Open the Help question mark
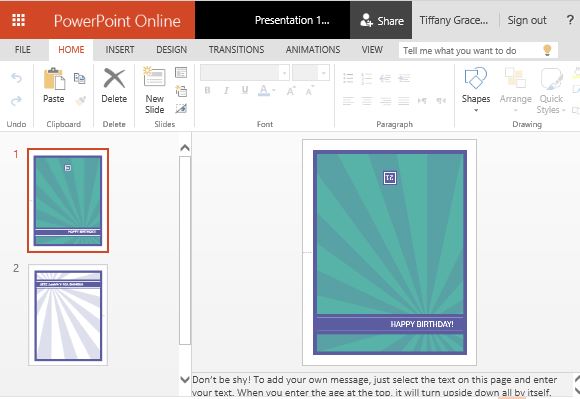 click(x=570, y=20)
